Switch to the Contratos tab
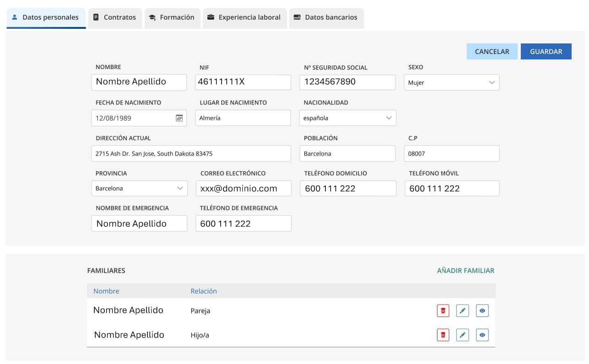 tap(115, 17)
